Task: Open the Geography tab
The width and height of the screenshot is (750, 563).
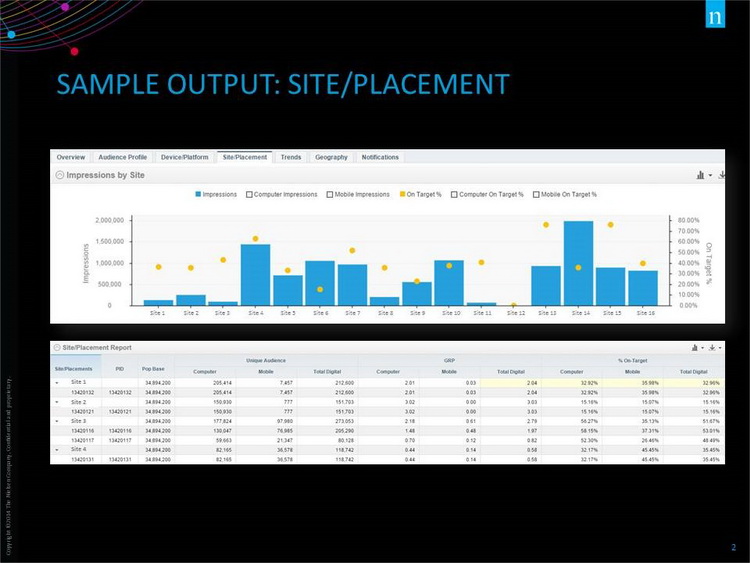Action: coord(331,157)
